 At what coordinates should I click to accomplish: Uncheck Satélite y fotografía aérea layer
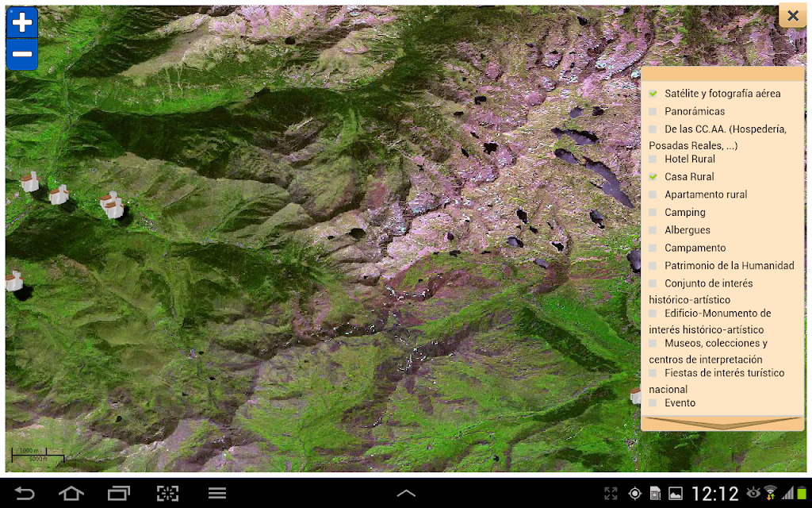click(x=653, y=94)
